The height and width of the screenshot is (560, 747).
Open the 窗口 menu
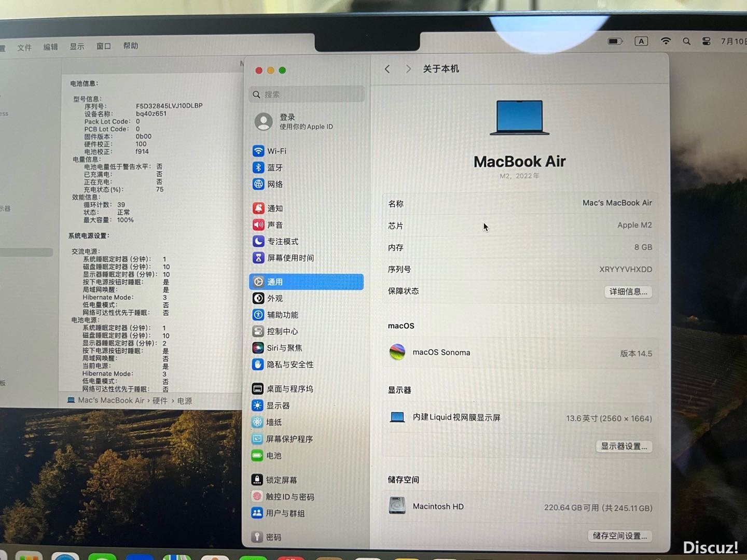pos(104,46)
